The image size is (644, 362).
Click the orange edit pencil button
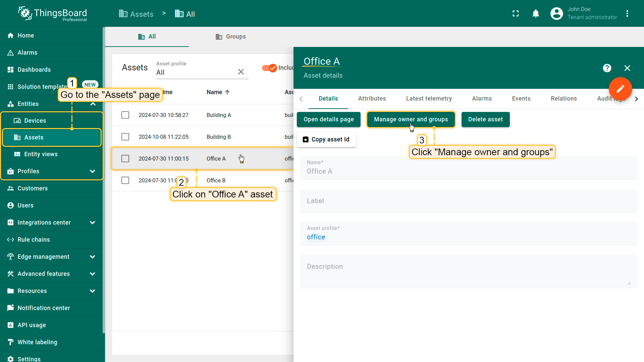(x=620, y=89)
